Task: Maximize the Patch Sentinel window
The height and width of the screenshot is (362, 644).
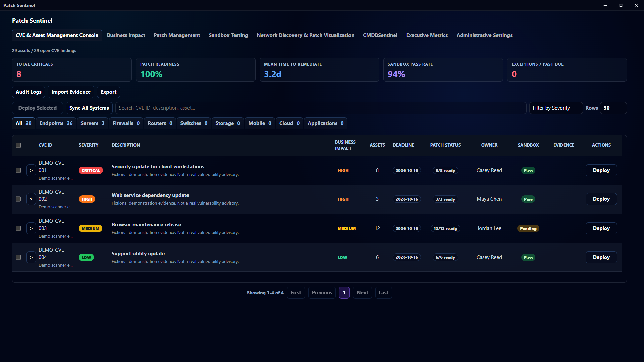Action: point(621,5)
